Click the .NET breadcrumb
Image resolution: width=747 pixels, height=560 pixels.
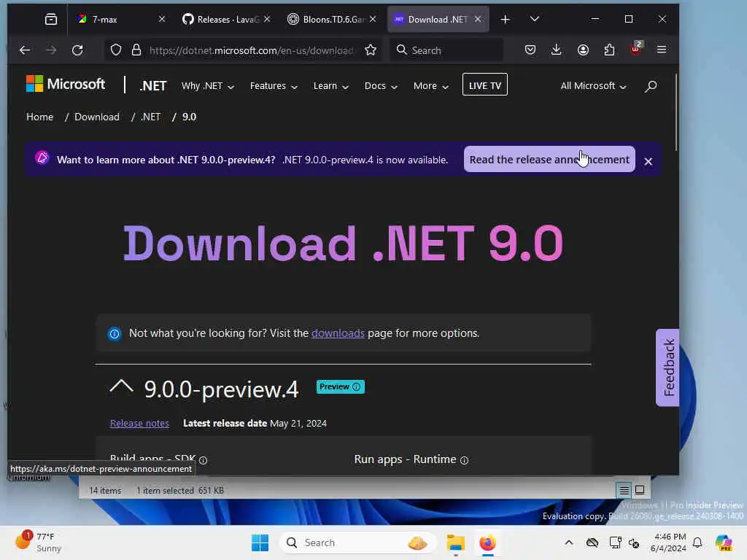coord(150,117)
